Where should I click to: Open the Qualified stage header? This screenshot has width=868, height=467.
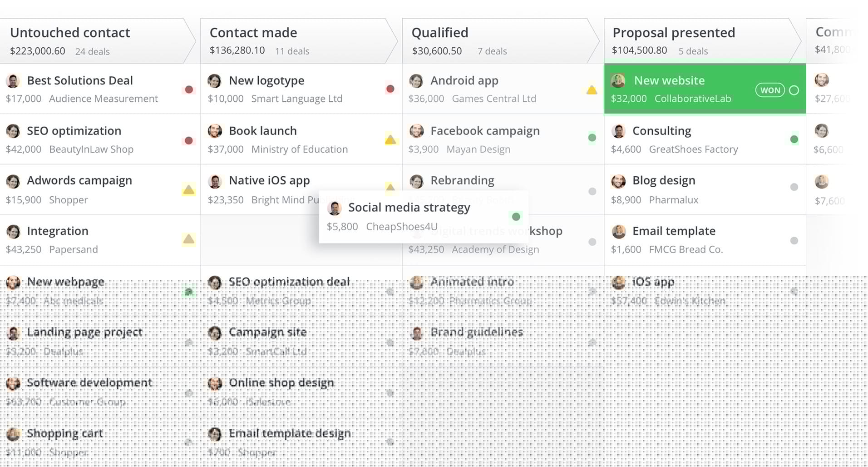tap(501, 41)
